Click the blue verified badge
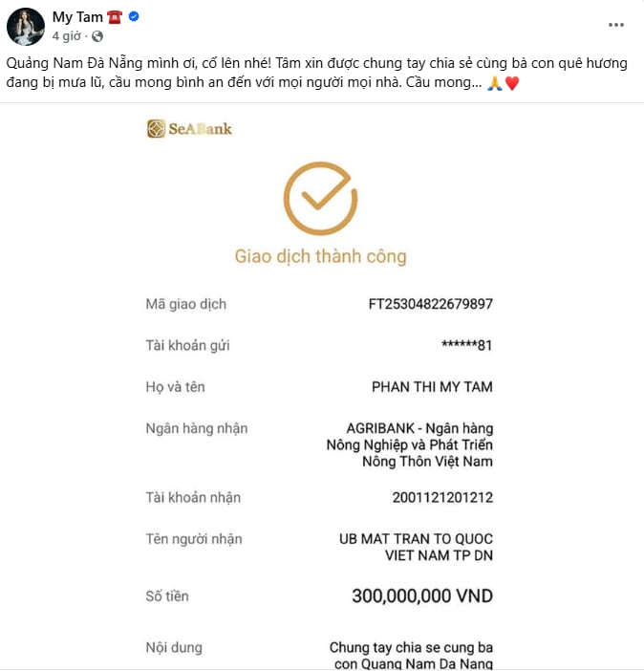The image size is (644, 671). [135, 17]
